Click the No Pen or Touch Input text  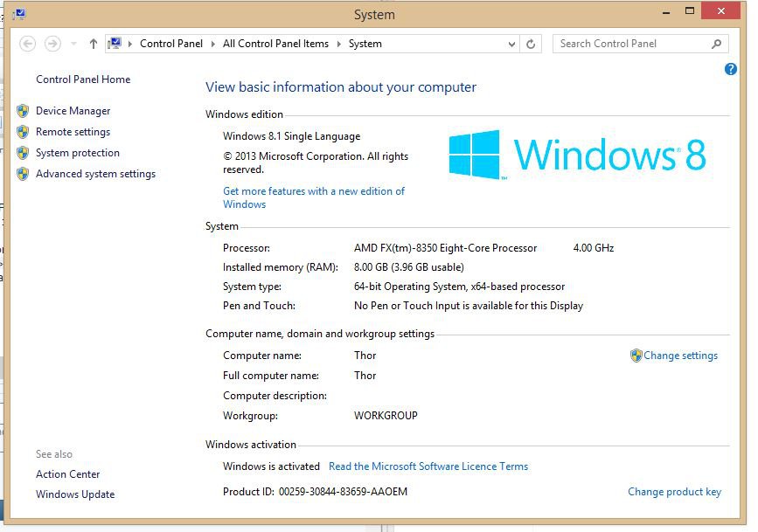469,306
